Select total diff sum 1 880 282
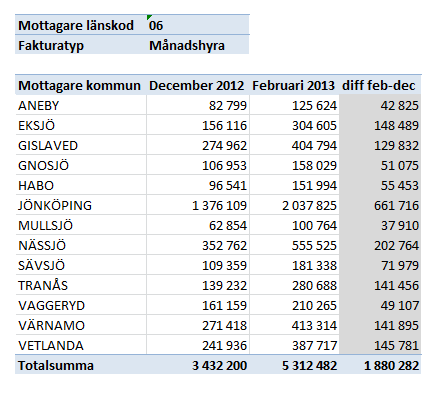The image size is (438, 398). pos(391,366)
